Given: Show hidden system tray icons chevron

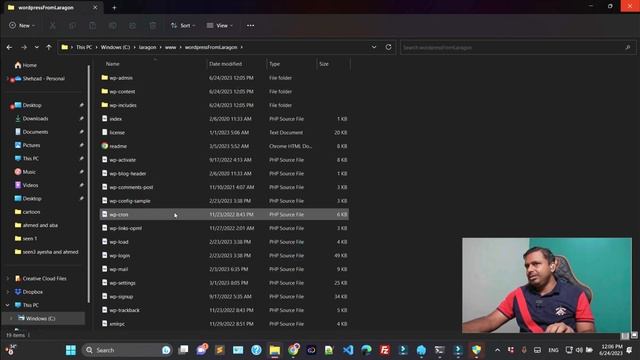Looking at the screenshot, I should [x=497, y=350].
